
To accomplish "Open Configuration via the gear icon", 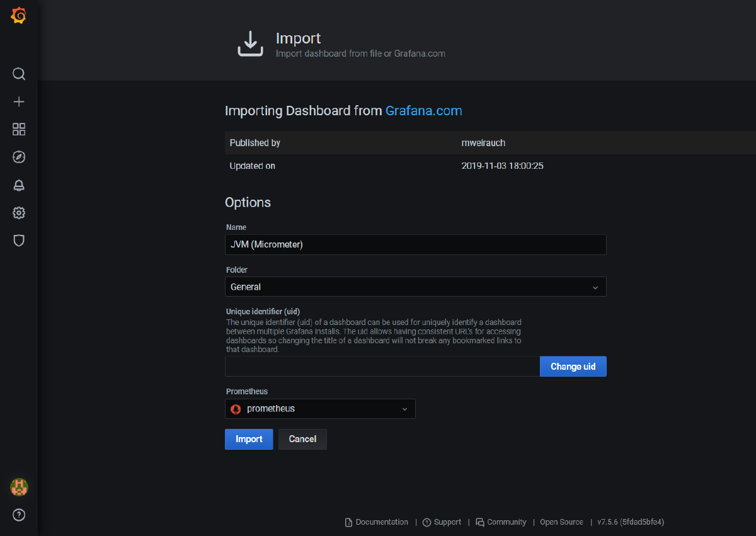I will click(x=18, y=212).
